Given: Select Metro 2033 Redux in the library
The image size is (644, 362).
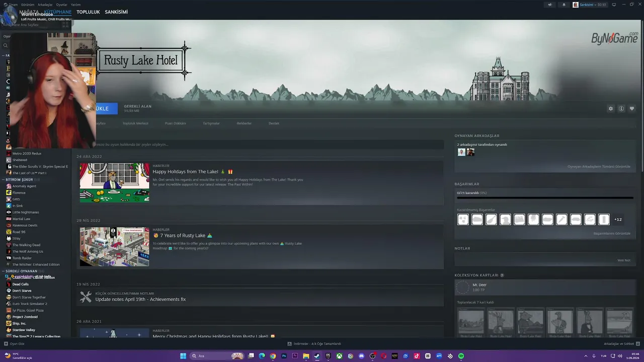Looking at the screenshot, I should [27, 153].
